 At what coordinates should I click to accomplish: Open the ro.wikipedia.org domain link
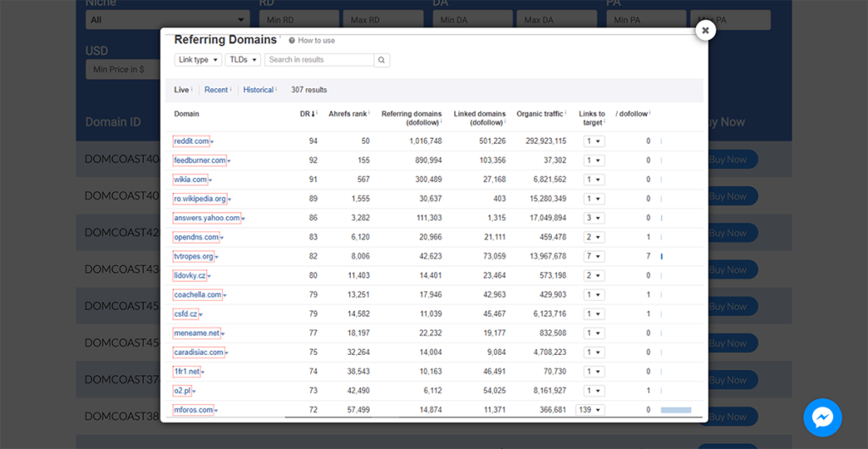point(200,198)
